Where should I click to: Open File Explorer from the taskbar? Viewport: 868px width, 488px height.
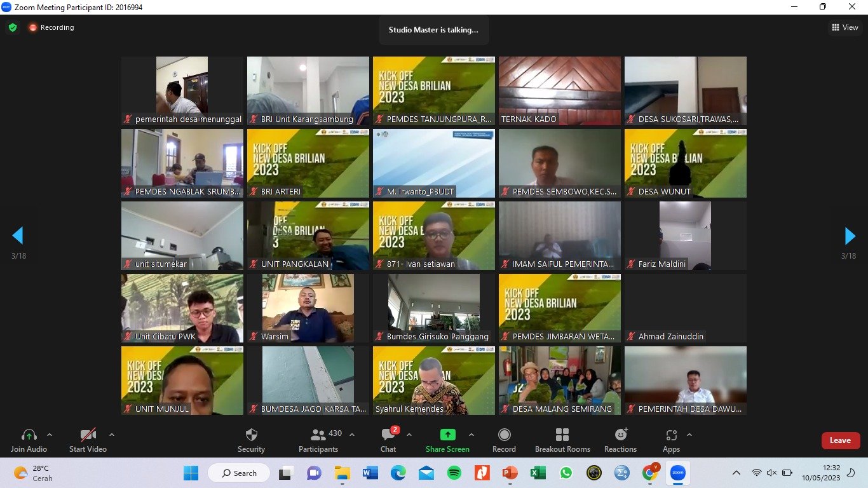pyautogui.click(x=342, y=473)
